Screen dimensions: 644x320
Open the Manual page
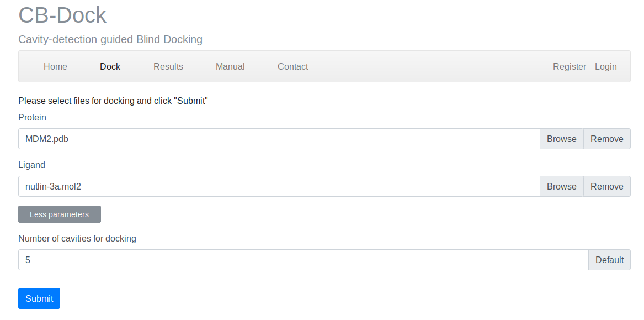[230, 66]
